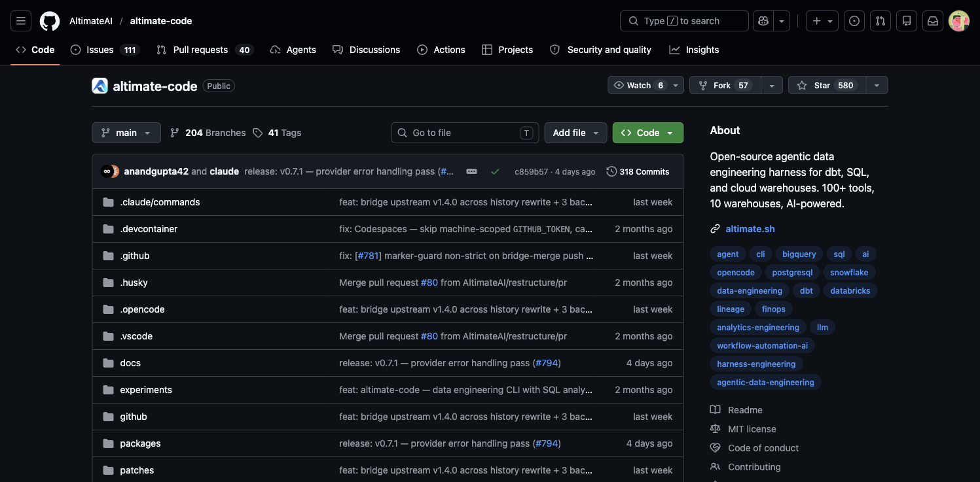Click the finops topic tag
The image size is (980, 482).
tap(774, 309)
